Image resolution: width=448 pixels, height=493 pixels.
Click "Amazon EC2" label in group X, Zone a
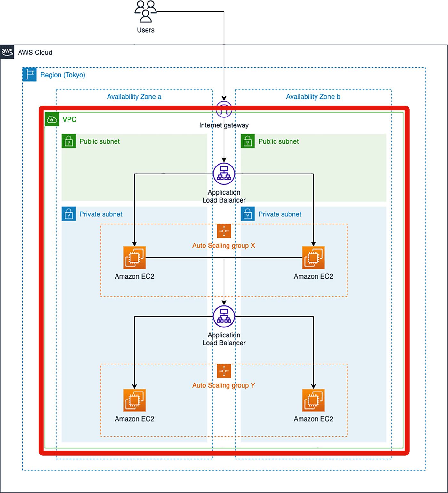134,276
